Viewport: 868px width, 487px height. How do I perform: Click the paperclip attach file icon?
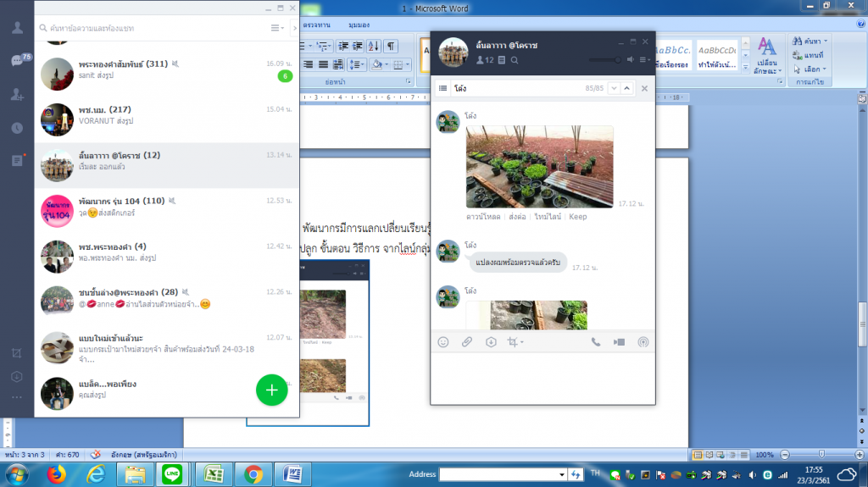click(466, 342)
